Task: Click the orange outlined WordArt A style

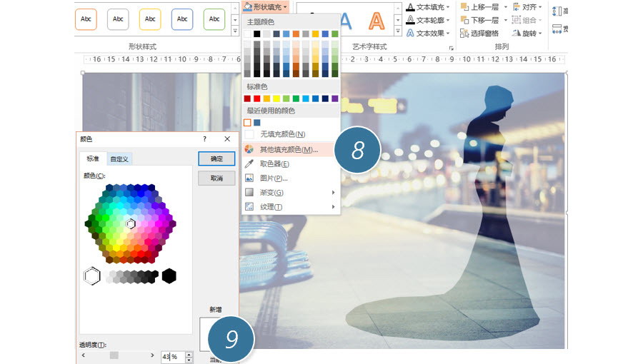Action: [376, 20]
